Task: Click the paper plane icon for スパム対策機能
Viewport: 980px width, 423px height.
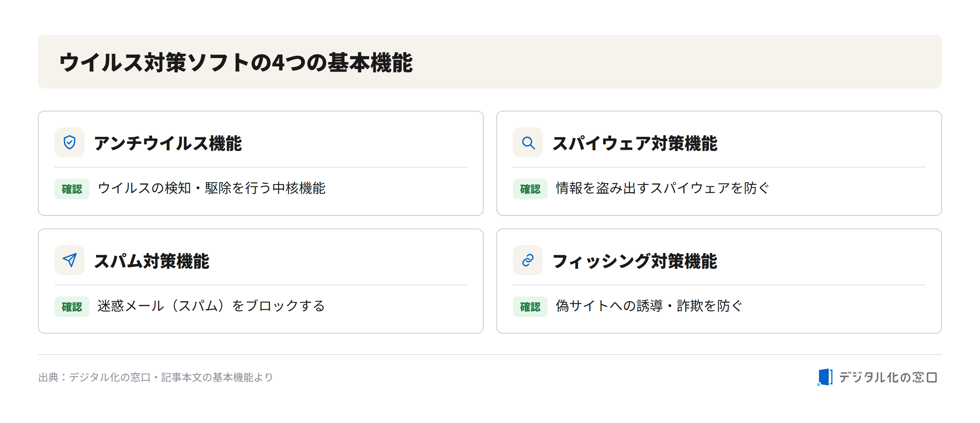Action: coord(70,260)
